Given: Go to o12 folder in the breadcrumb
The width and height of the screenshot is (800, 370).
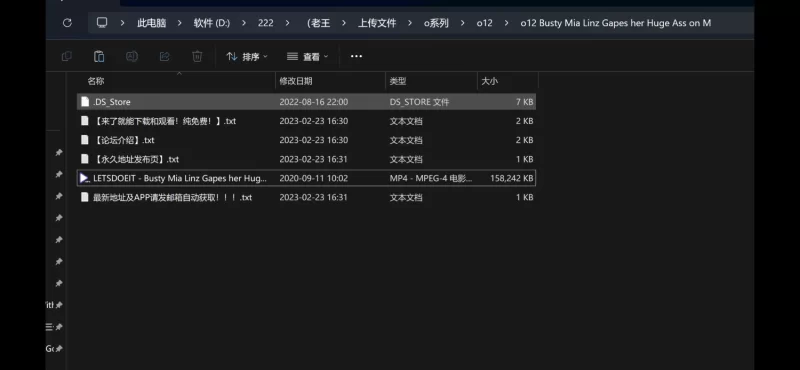Looking at the screenshot, I should (x=484, y=23).
